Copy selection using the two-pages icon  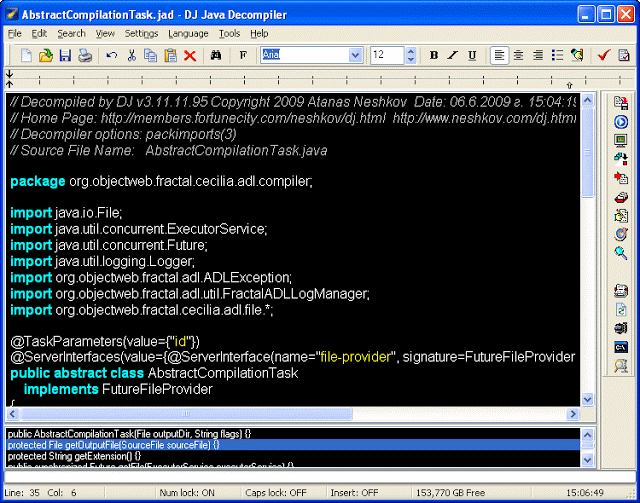[151, 55]
